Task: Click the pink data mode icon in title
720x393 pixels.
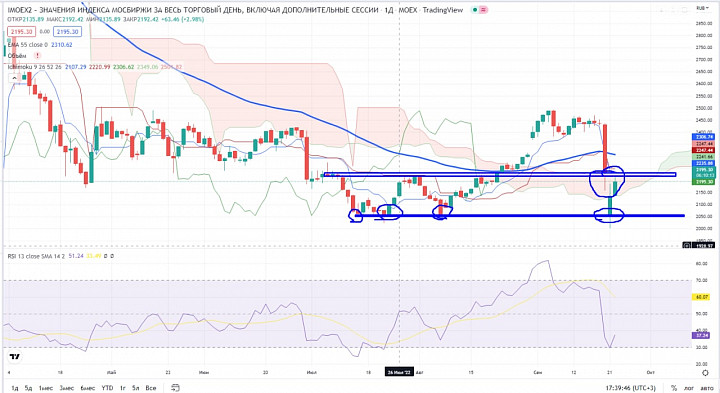Action: tap(483, 10)
